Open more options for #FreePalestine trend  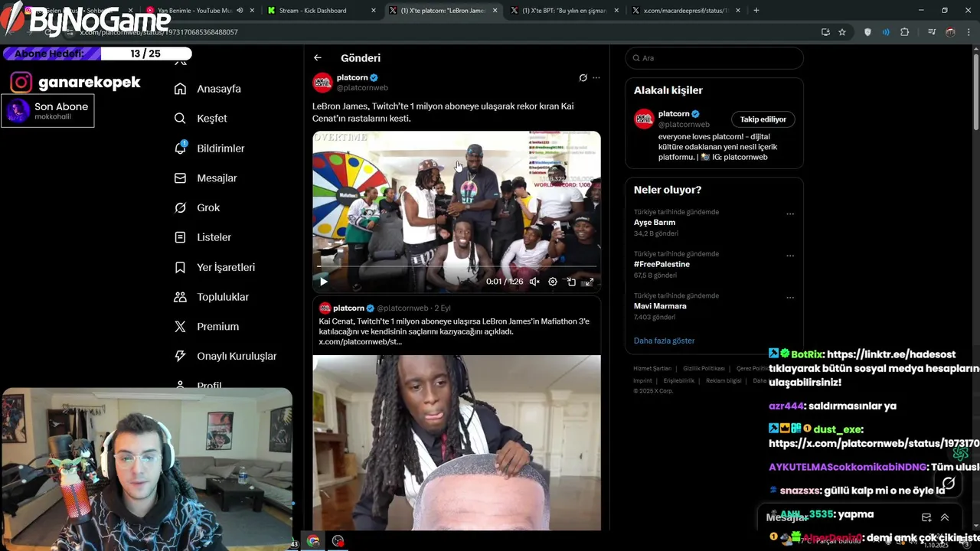(x=790, y=256)
